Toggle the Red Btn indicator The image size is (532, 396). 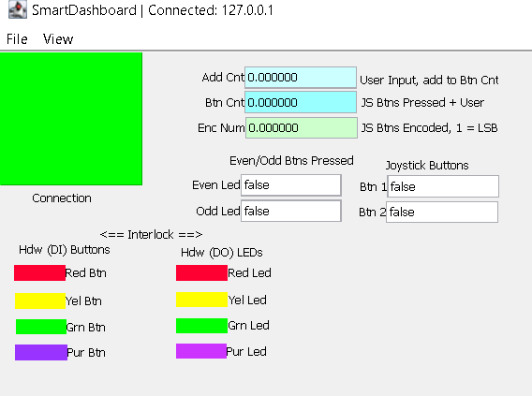click(x=39, y=273)
